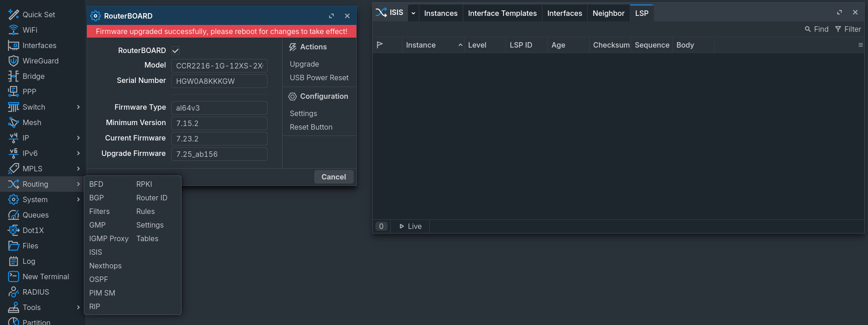Click the ISIS window title icon
The height and width of the screenshot is (325, 868).
381,13
